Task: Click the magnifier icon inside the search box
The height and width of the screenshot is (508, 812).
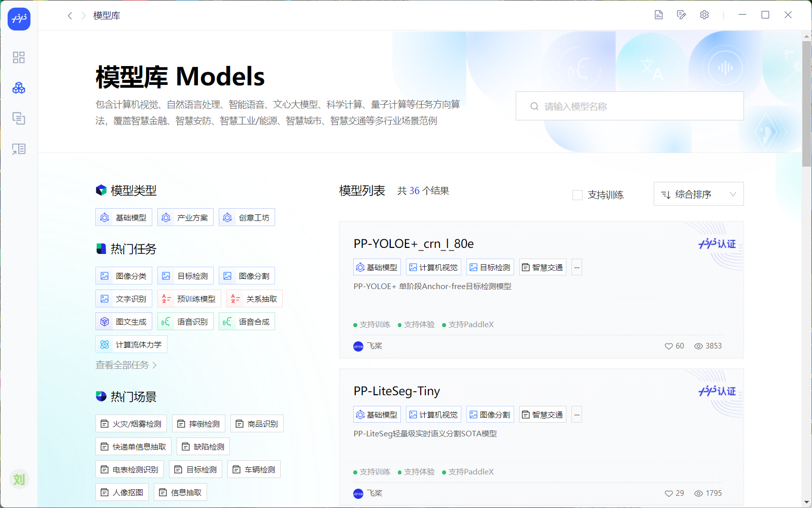Action: tap(534, 106)
